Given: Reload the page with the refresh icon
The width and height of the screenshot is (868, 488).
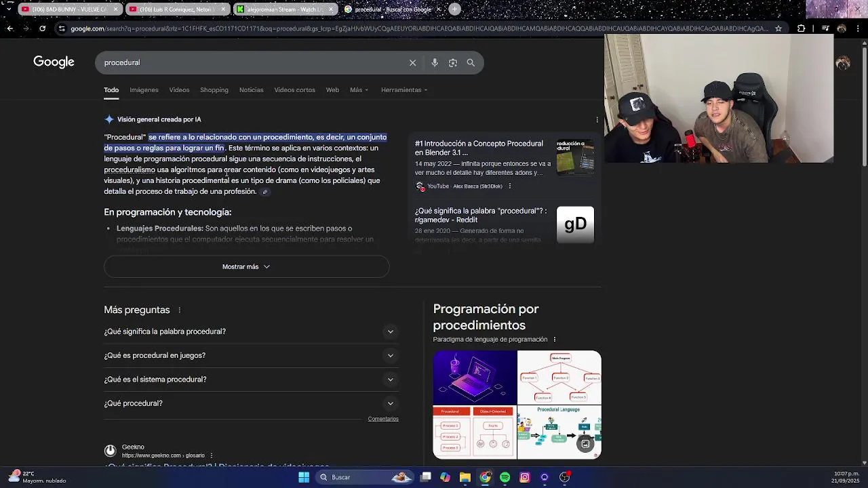Looking at the screenshot, I should pyautogui.click(x=42, y=28).
